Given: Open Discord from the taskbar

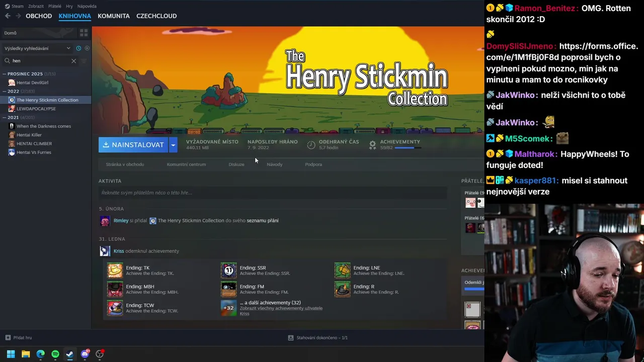Looking at the screenshot, I should [85, 354].
